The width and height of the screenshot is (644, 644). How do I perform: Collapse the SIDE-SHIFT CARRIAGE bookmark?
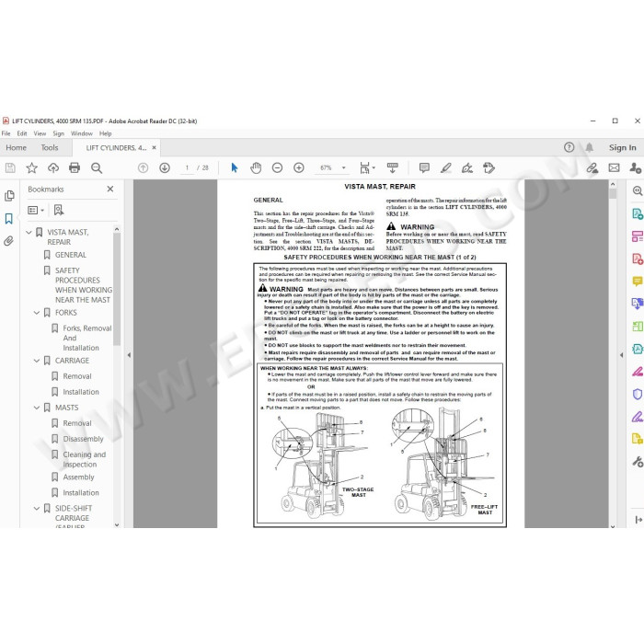coord(37,509)
